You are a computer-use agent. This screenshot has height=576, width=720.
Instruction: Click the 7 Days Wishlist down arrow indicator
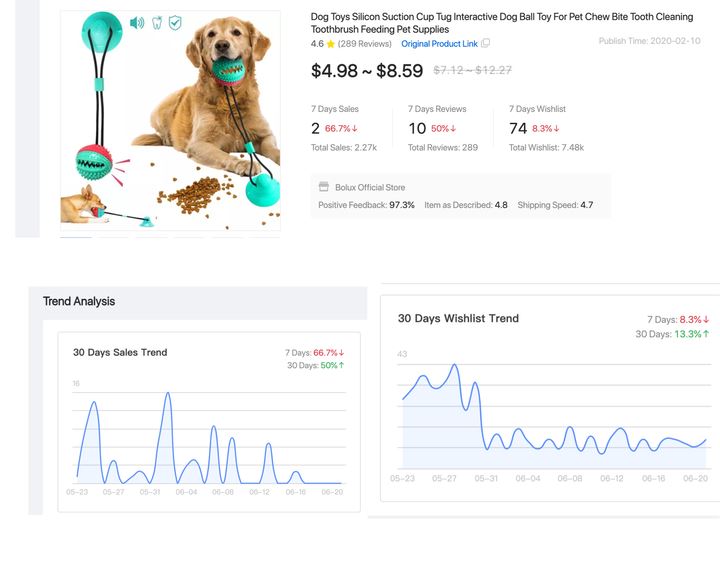pyautogui.click(x=557, y=129)
